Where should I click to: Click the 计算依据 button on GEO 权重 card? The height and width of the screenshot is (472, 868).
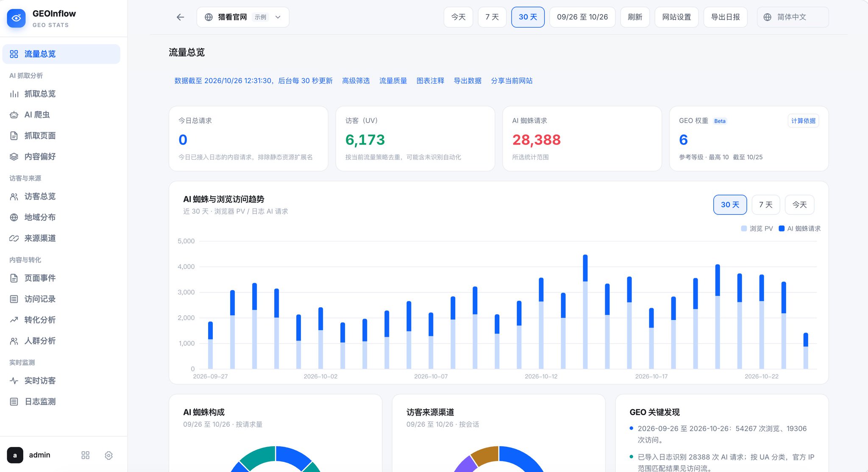click(803, 121)
